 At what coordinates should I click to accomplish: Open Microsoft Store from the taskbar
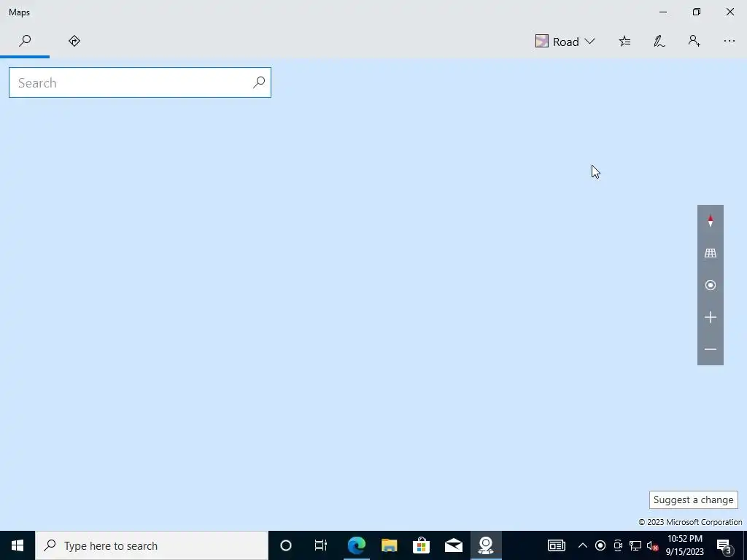[x=421, y=545]
